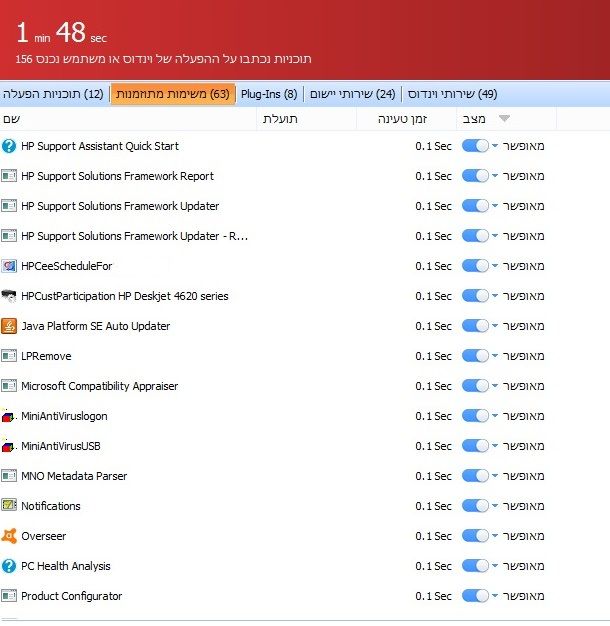Click the Product Configurator icon
This screenshot has width=610, height=626.
point(9,596)
